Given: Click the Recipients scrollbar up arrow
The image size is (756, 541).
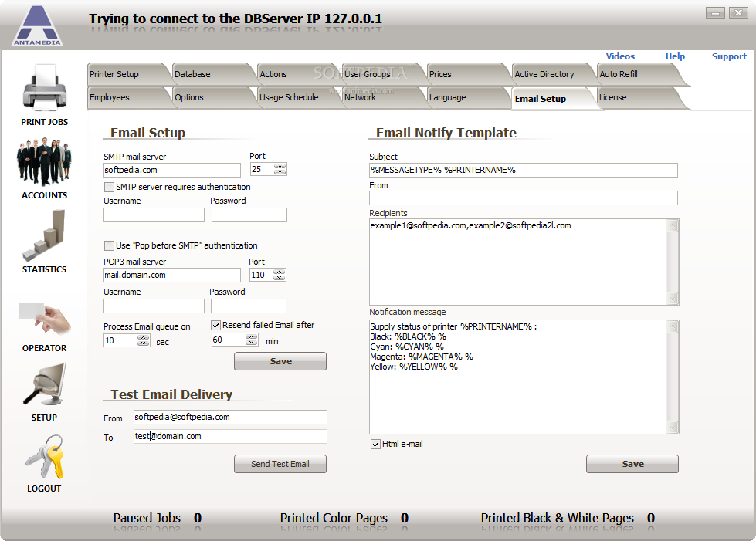Looking at the screenshot, I should tap(672, 225).
